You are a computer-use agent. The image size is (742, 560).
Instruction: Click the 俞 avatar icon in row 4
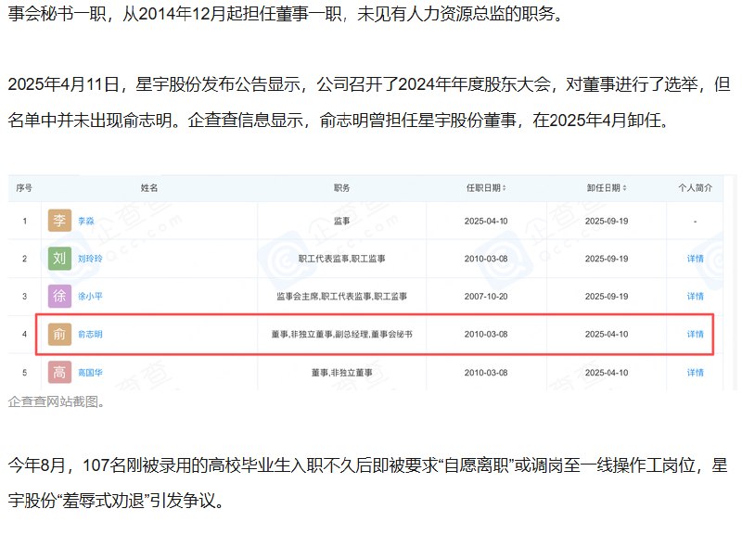59,334
